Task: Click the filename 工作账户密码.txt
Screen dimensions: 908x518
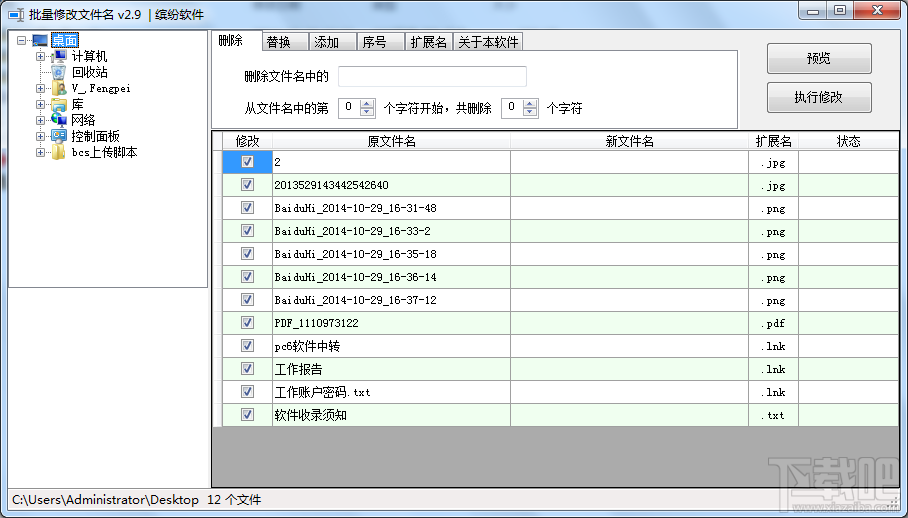Action: click(323, 392)
